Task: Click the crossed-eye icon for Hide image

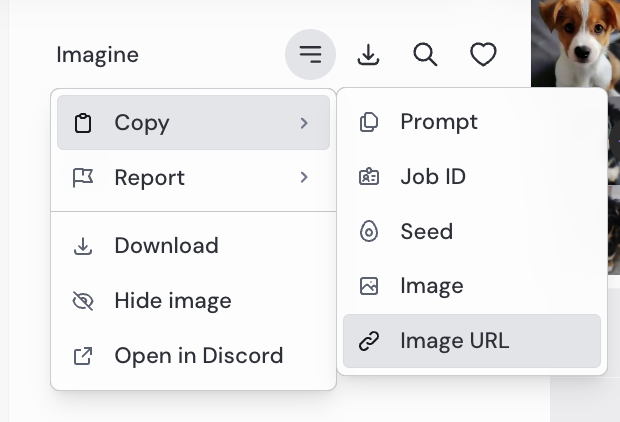Action: [83, 301]
